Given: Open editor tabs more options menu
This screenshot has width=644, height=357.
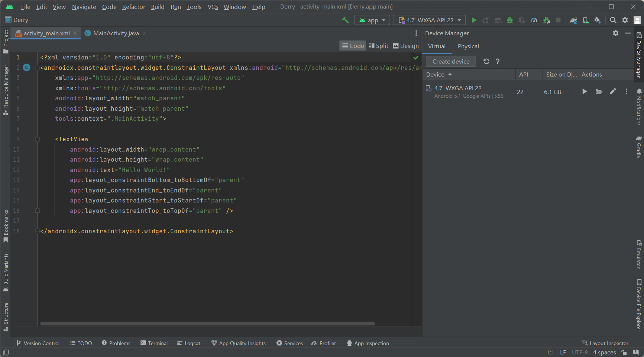Looking at the screenshot, I should point(416,33).
